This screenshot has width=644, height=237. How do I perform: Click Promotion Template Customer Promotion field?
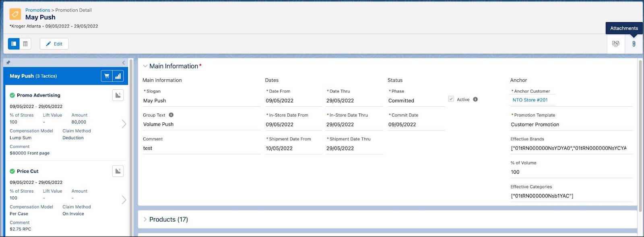pyautogui.click(x=571, y=125)
